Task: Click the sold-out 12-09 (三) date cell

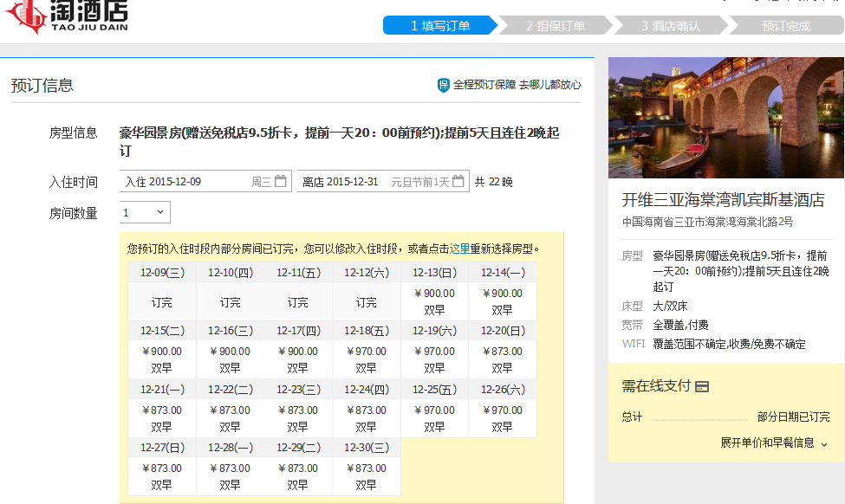Action: [x=162, y=302]
